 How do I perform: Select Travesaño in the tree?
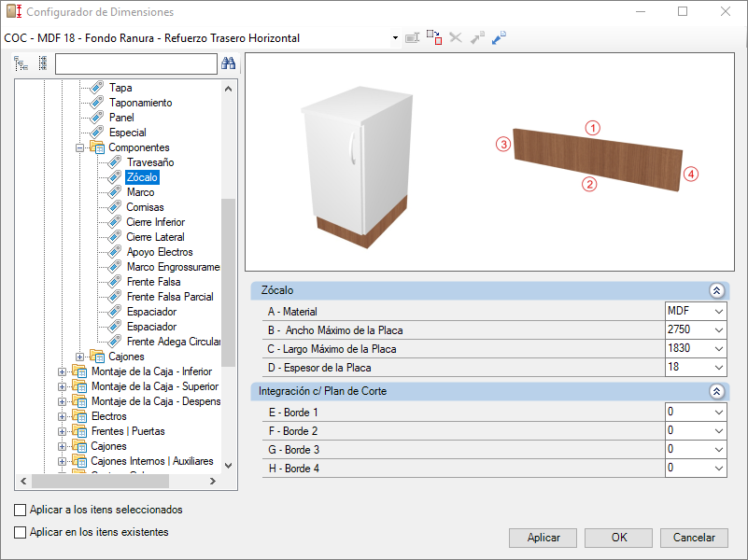150,162
